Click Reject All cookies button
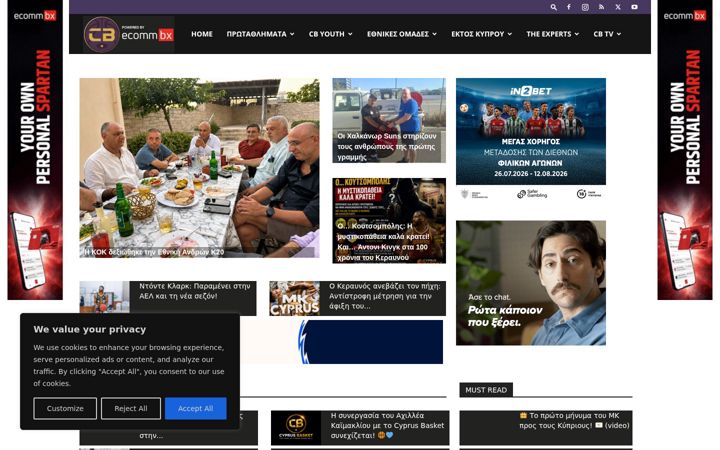This screenshot has width=720, height=450. pyautogui.click(x=131, y=408)
